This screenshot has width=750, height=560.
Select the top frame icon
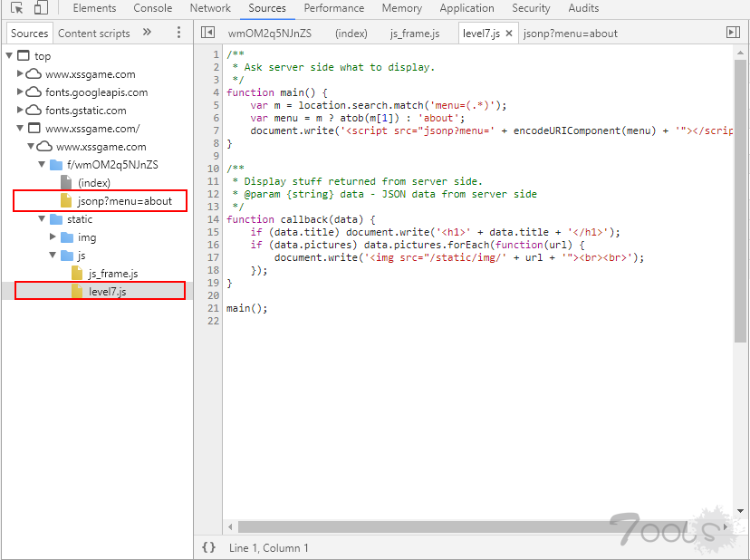[x=23, y=55]
